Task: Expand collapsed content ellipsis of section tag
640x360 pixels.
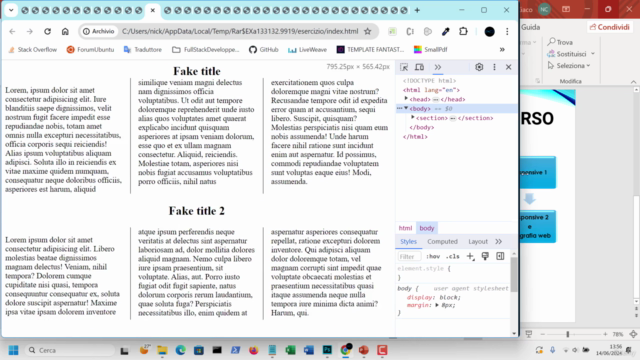Action: [453, 118]
